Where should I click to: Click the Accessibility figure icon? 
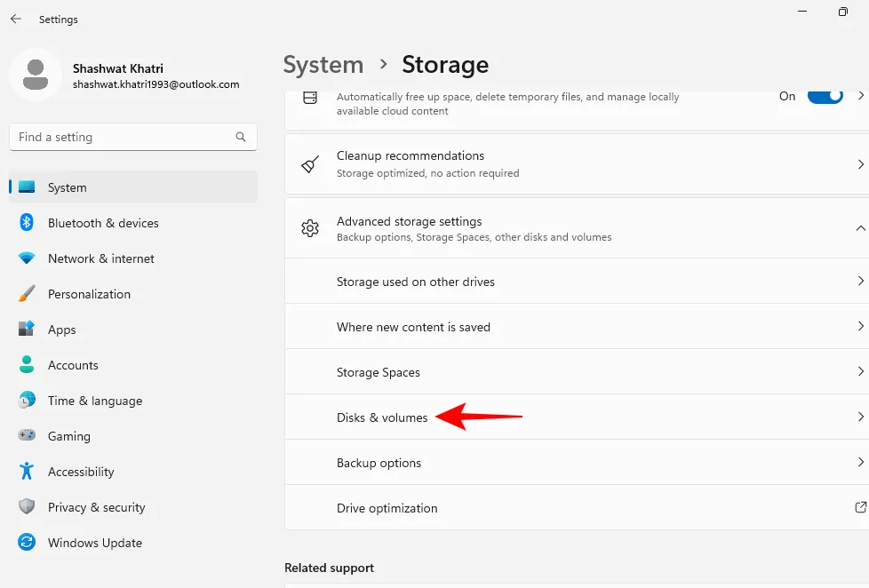coord(27,471)
